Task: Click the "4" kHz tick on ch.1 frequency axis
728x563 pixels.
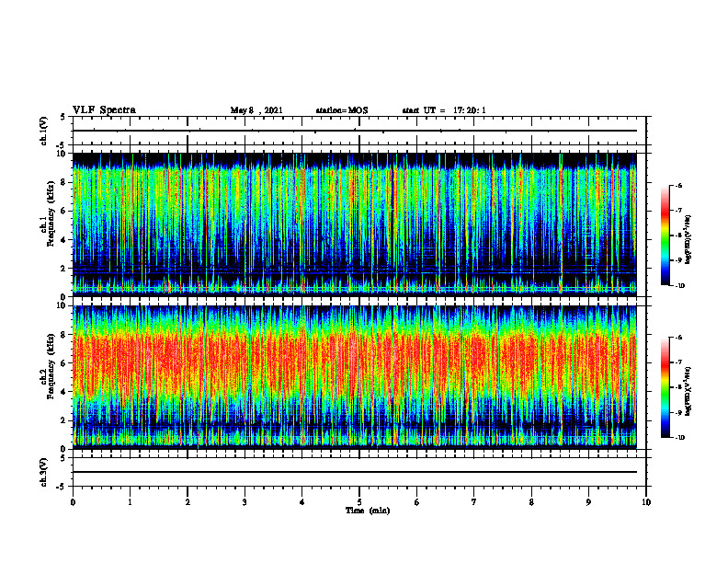Action: click(x=64, y=240)
